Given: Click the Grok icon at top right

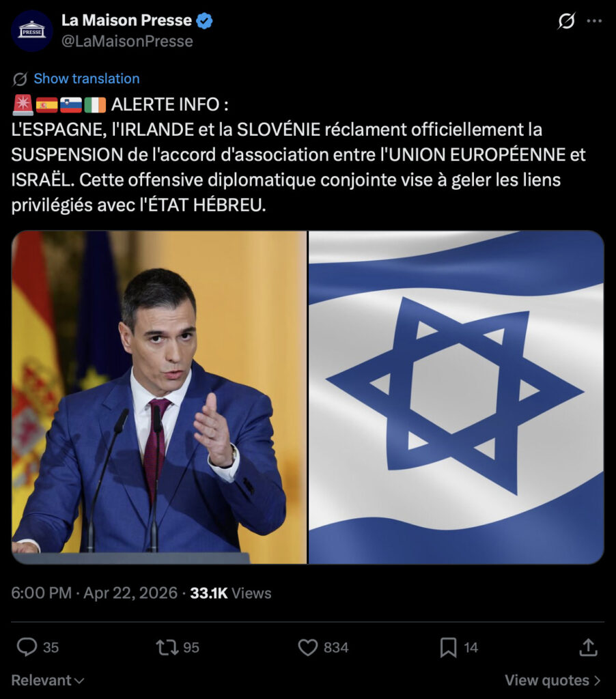Looking at the screenshot, I should pos(567,21).
